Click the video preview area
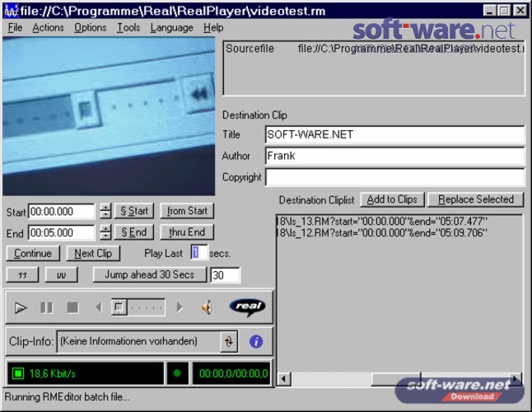This screenshot has width=532, height=412. tap(109, 116)
